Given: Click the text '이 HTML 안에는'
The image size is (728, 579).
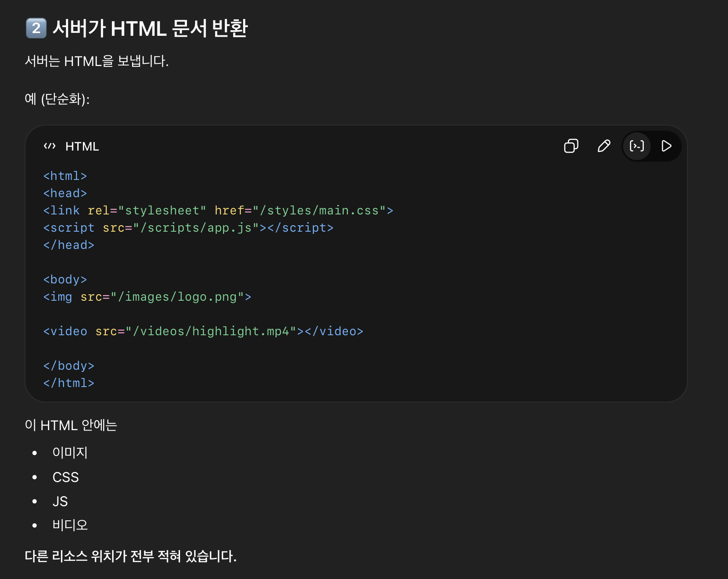Looking at the screenshot, I should click(71, 425).
